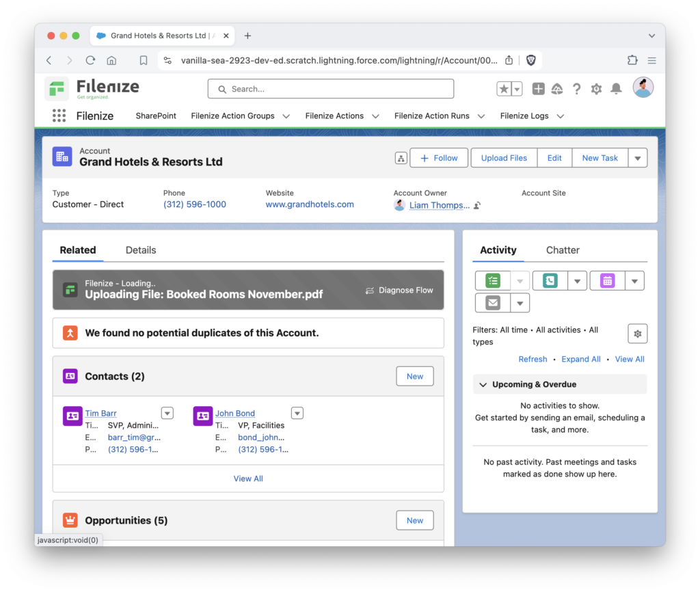Image resolution: width=700 pixels, height=592 pixels.
Task: Open the App Launcher grid icon
Action: (x=59, y=116)
